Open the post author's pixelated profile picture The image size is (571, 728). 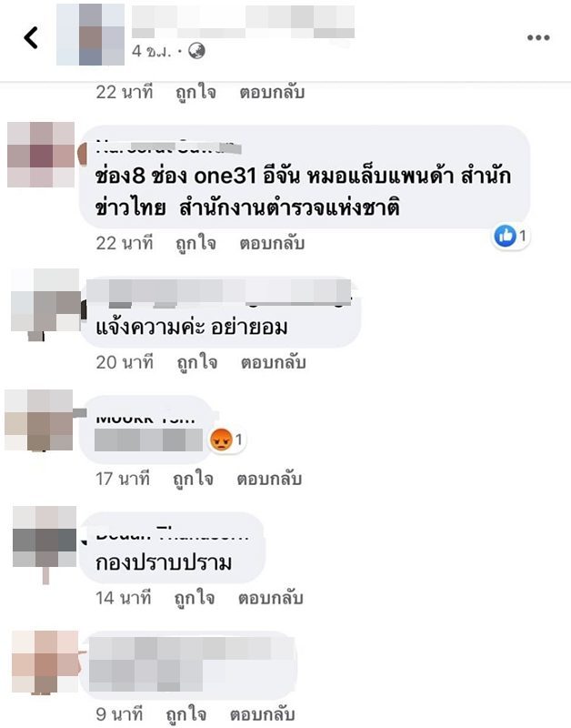(x=90, y=35)
